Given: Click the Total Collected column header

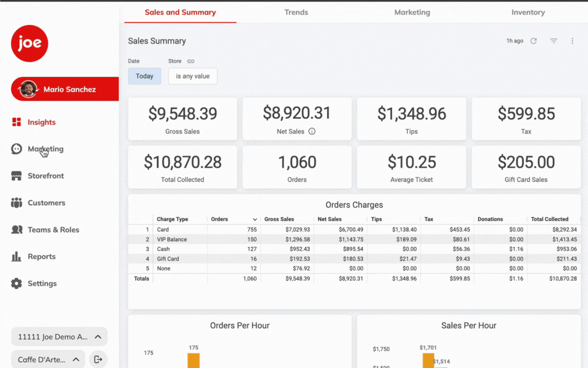Looking at the screenshot, I should [x=549, y=219].
